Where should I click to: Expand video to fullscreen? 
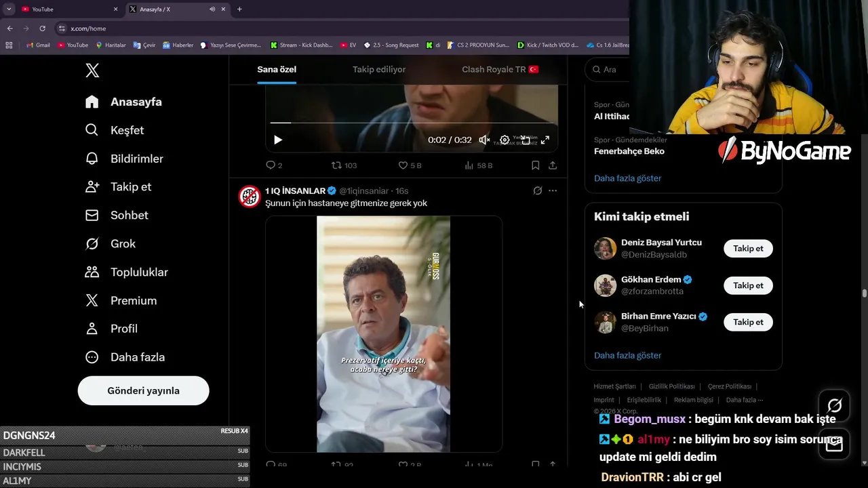pyautogui.click(x=545, y=140)
